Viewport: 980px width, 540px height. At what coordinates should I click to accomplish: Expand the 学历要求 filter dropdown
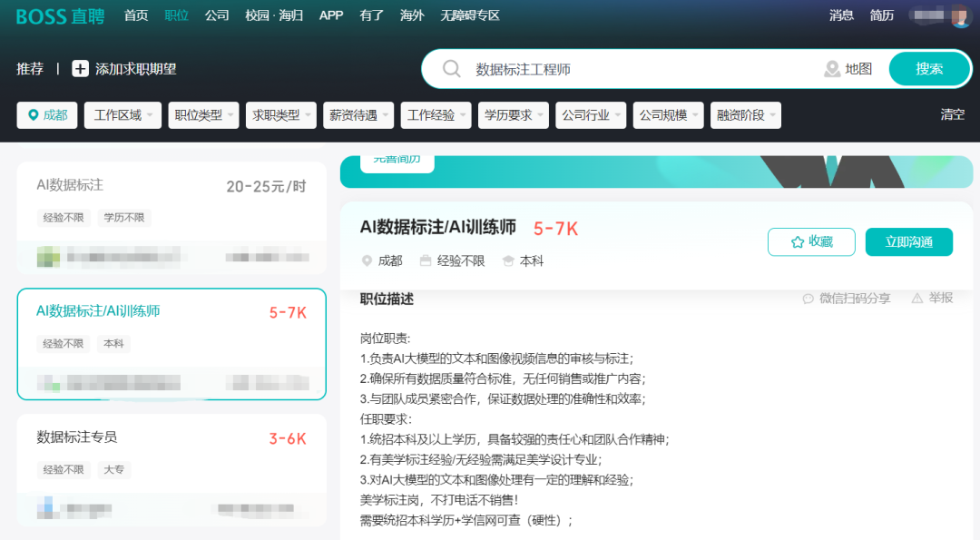tap(513, 115)
